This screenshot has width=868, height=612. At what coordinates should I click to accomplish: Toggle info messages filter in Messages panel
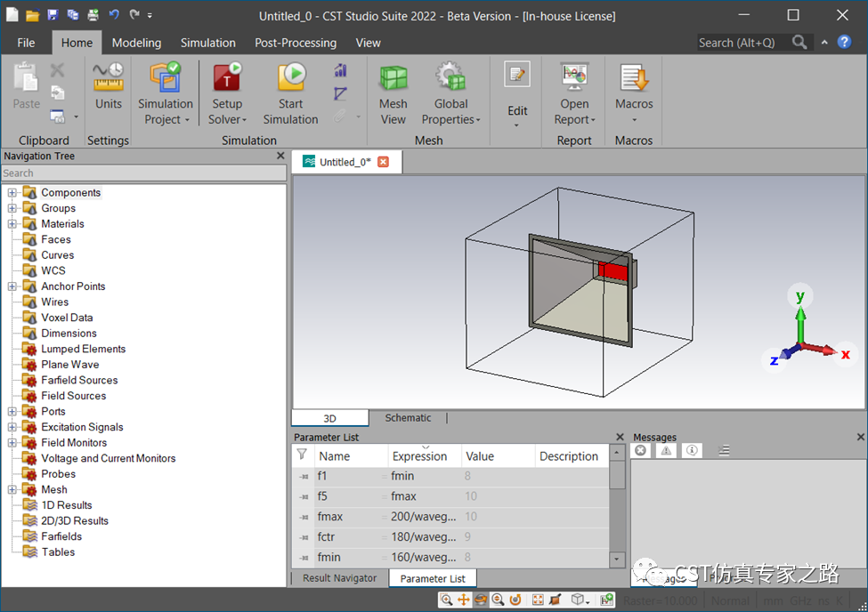[692, 450]
